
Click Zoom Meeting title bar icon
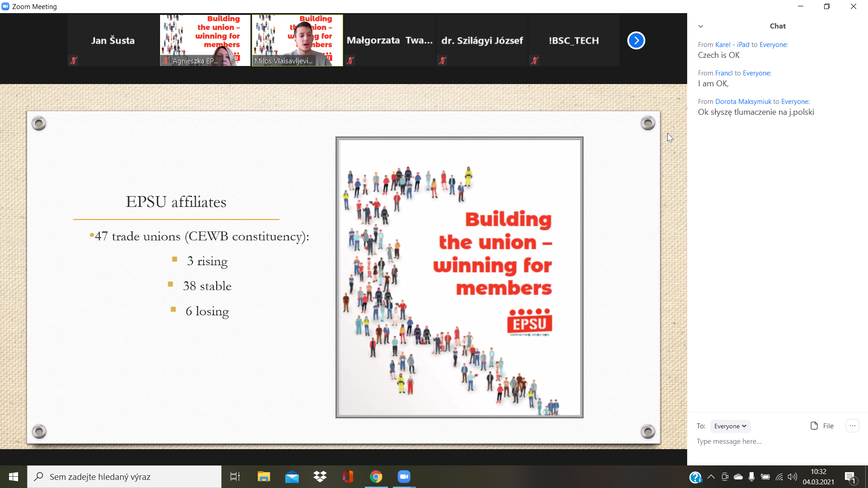(5, 6)
